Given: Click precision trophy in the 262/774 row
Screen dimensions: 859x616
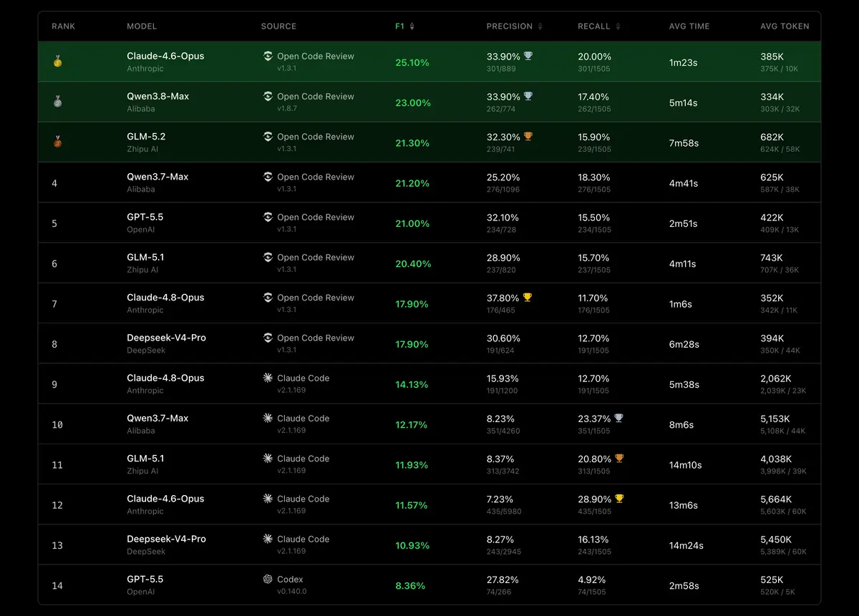Looking at the screenshot, I should point(528,96).
